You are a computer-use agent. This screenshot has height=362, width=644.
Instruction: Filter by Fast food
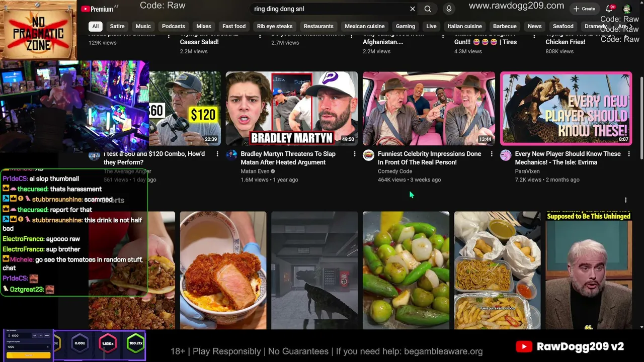[x=234, y=26]
